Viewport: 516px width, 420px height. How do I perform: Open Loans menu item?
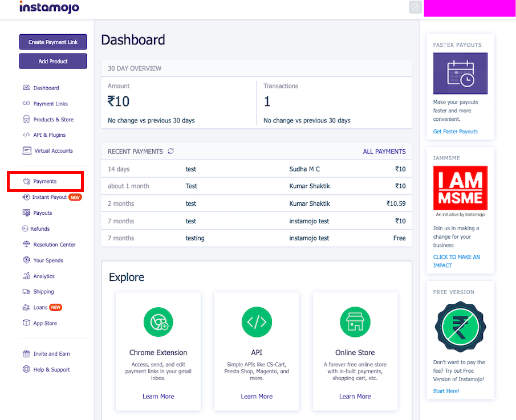pos(40,307)
